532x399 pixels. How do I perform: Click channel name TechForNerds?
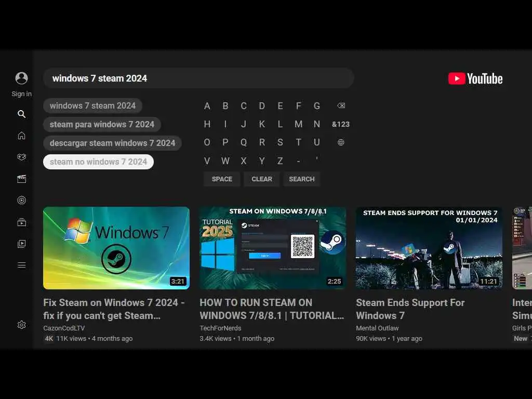220,328
